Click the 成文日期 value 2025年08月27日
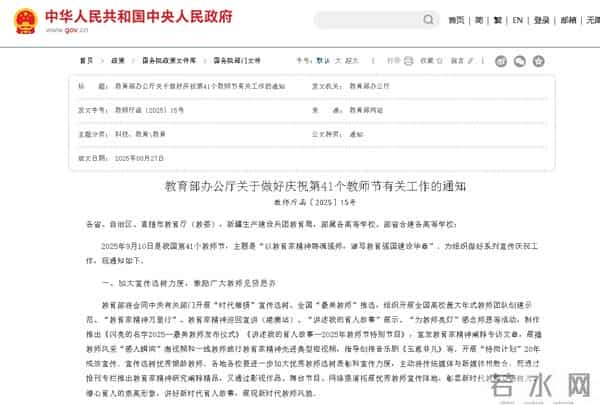 [139, 158]
